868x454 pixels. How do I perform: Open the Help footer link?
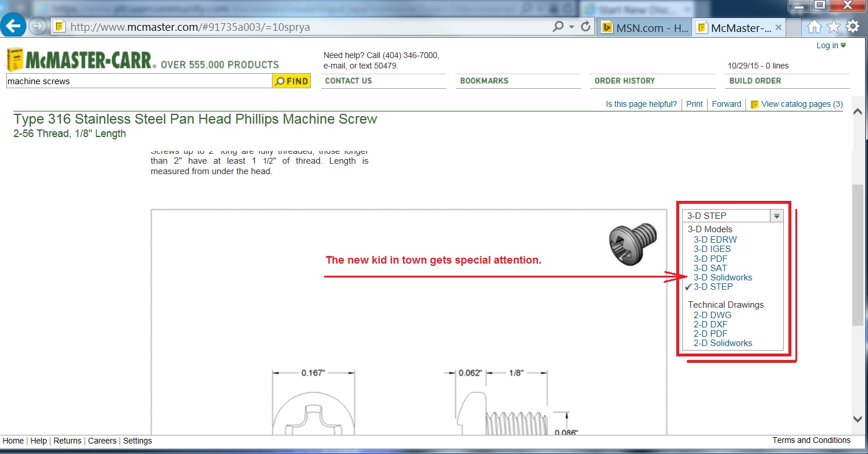pyautogui.click(x=38, y=441)
